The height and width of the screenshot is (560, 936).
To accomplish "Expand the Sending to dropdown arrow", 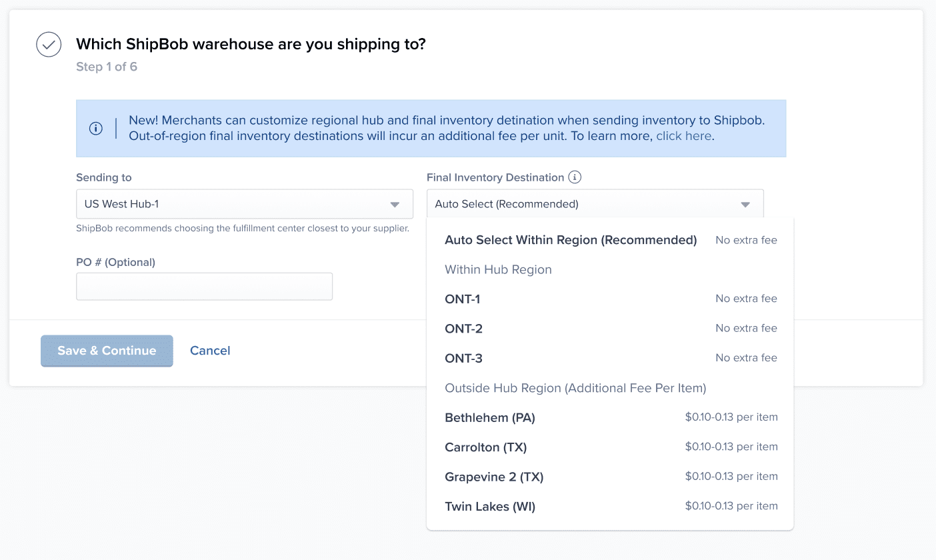I will (395, 205).
